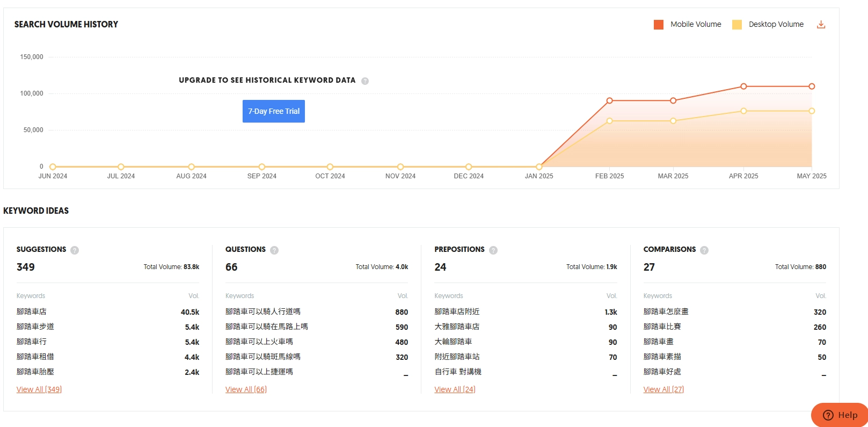
Task: Select data point for JAN 2025
Action: click(x=539, y=167)
